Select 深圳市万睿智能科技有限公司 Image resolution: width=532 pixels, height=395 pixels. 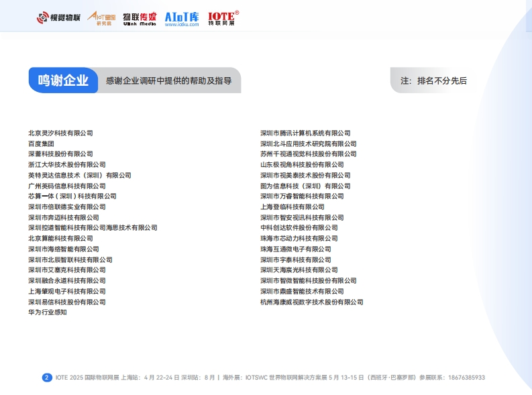(x=302, y=196)
